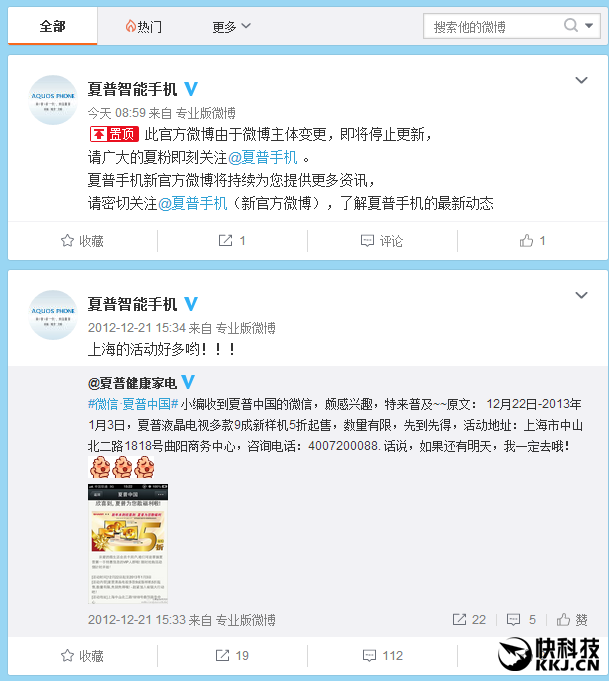Open the first post's options chevron
The height and width of the screenshot is (681, 609).
[x=581, y=80]
